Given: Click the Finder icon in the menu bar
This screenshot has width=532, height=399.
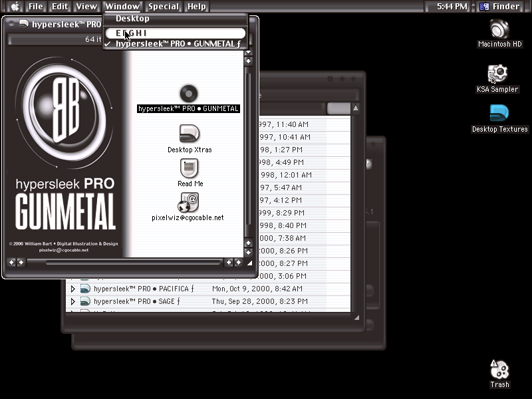Looking at the screenshot, I should tap(484, 7).
